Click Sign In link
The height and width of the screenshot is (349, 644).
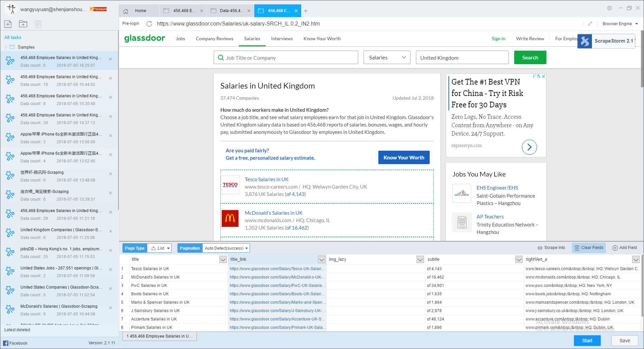click(x=498, y=39)
